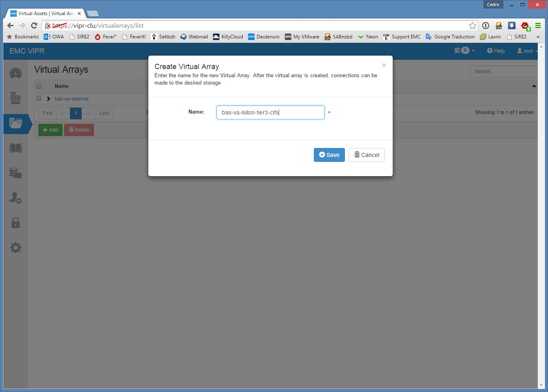The height and width of the screenshot is (392, 548).
Task: Expand the bas-va-vplexve row chevron
Action: point(49,99)
